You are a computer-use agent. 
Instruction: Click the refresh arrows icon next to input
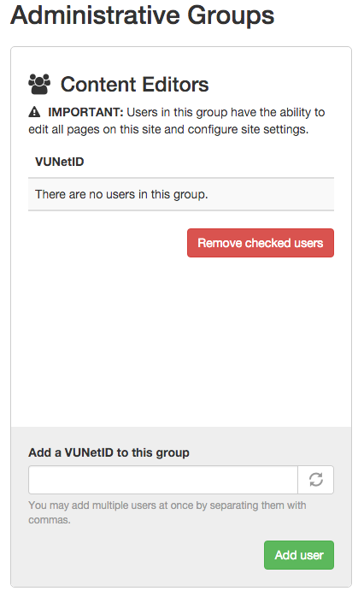point(315,480)
